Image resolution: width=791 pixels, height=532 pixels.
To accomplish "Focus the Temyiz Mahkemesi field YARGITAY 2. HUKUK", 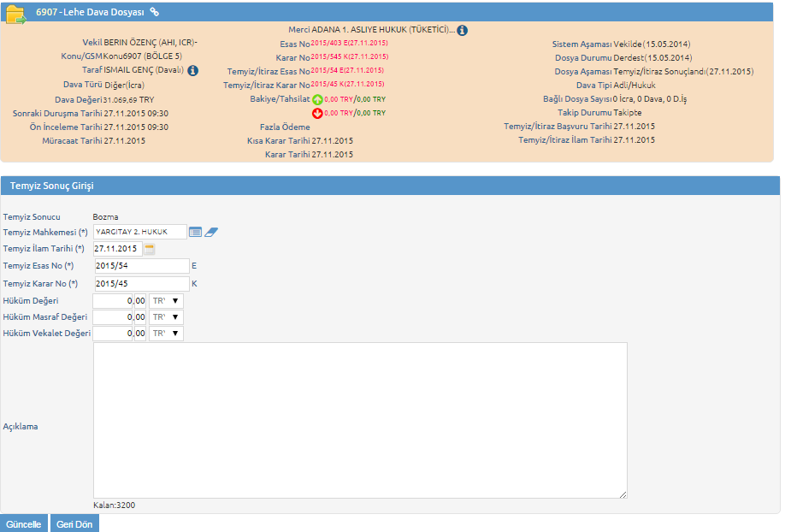I will 139,232.
